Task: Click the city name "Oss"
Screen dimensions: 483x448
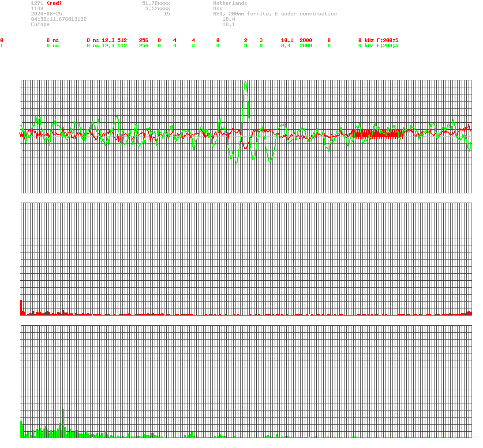Action: tap(218, 9)
